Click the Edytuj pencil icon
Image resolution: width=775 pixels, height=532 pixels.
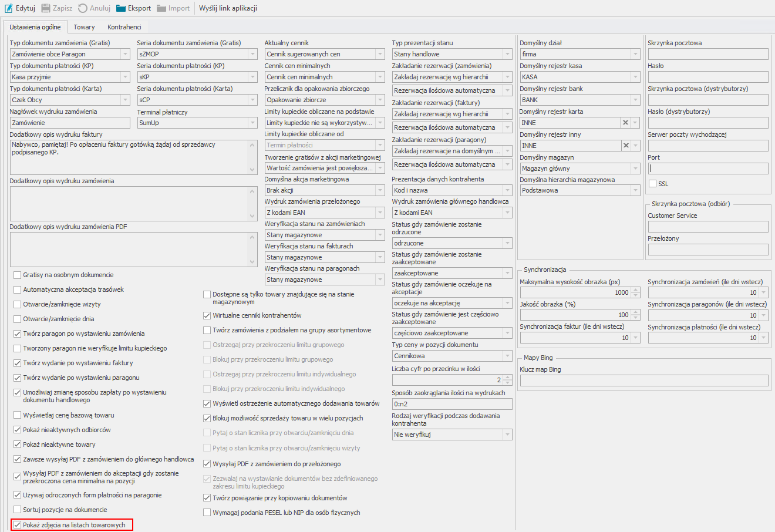[9, 8]
